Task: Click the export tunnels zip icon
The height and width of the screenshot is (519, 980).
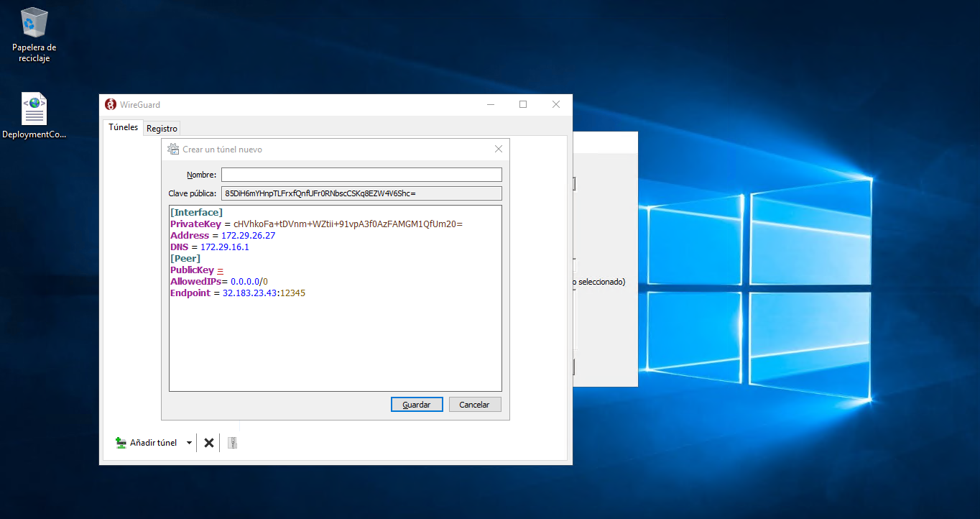Action: pos(232,443)
